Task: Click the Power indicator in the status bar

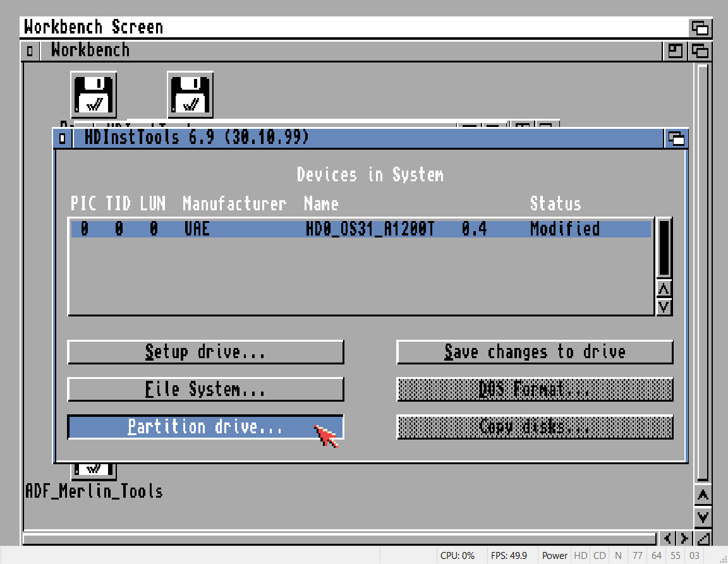Action: (x=554, y=556)
